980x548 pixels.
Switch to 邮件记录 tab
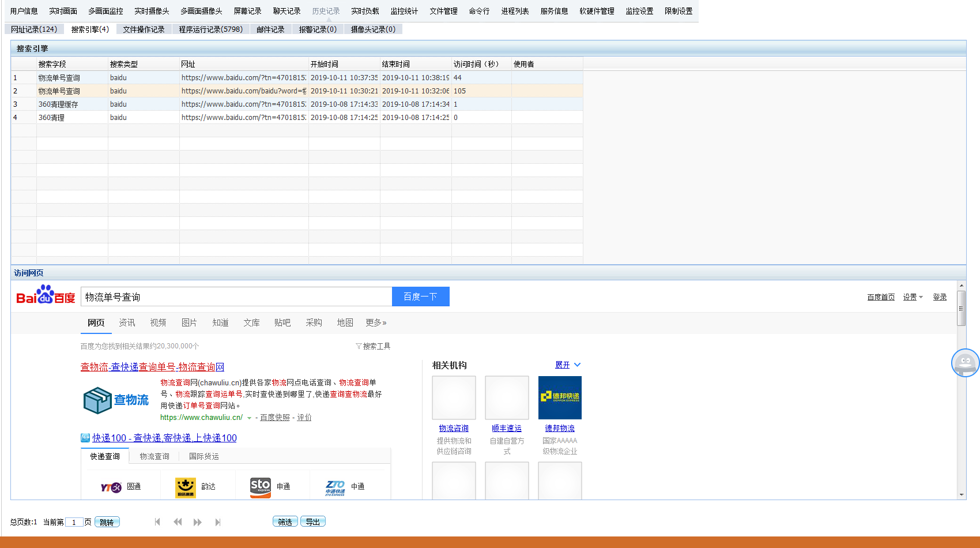coord(270,29)
